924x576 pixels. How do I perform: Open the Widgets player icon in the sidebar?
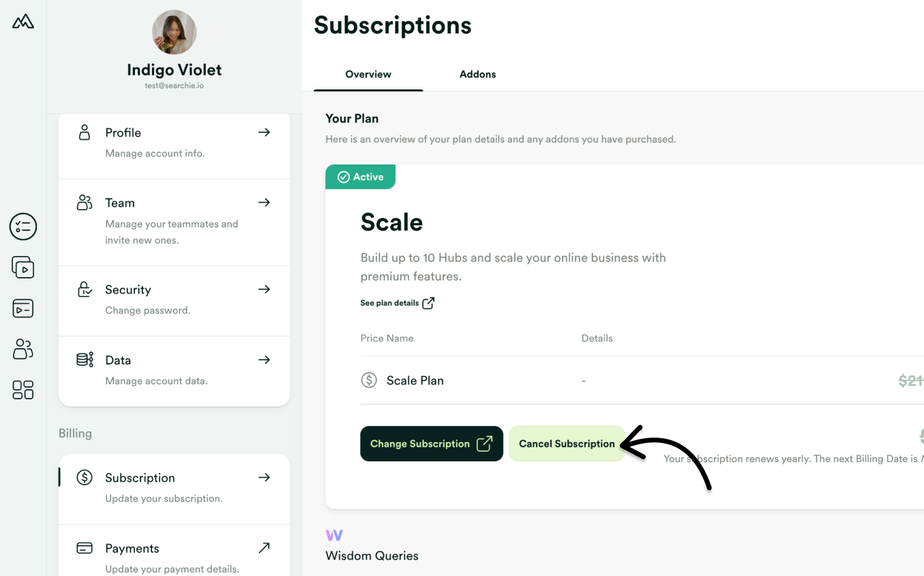coord(23,308)
